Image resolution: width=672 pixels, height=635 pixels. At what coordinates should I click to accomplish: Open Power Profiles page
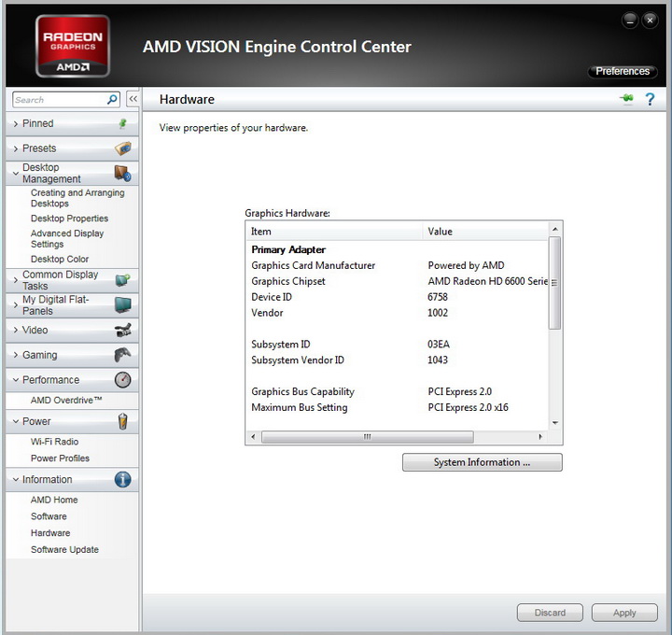pos(60,459)
